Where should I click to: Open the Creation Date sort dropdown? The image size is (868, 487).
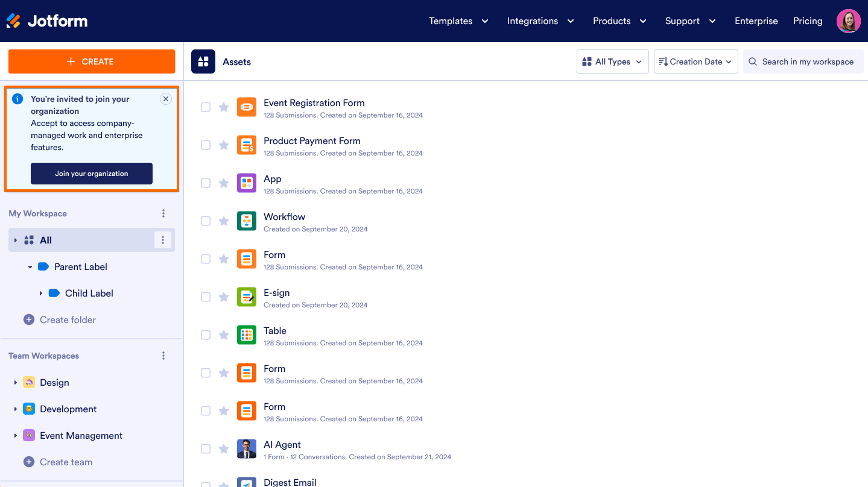[x=696, y=61]
